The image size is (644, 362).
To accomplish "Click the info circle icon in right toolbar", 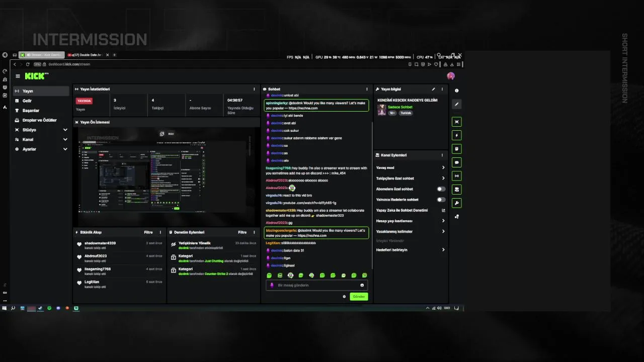I will click(457, 90).
